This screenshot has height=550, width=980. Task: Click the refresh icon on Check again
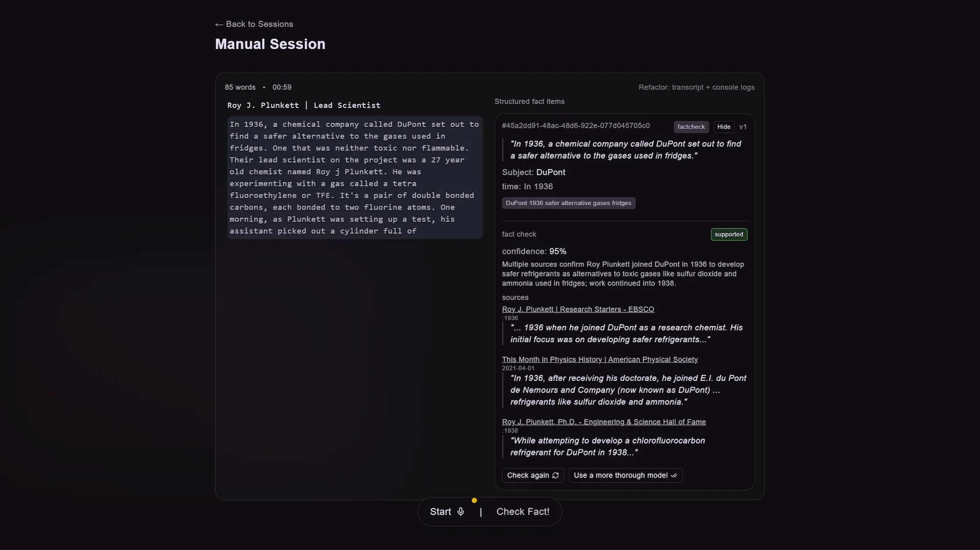tap(555, 475)
